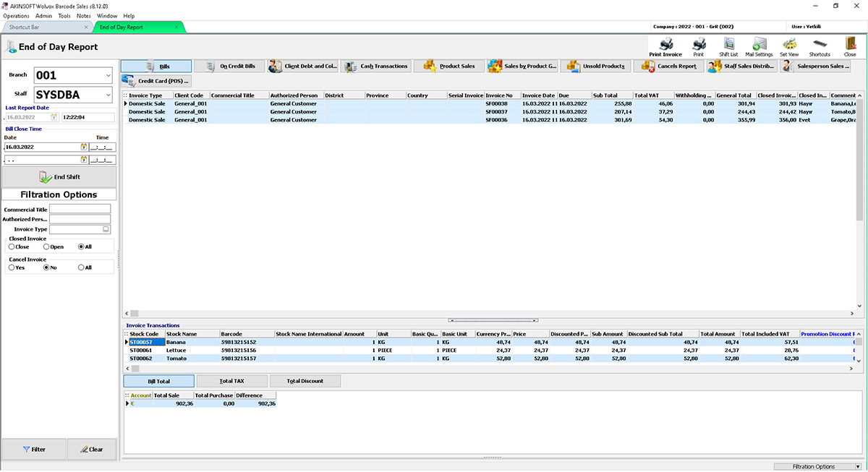Click the Stock Code column header
The width and height of the screenshot is (868, 472).
(x=146, y=334)
